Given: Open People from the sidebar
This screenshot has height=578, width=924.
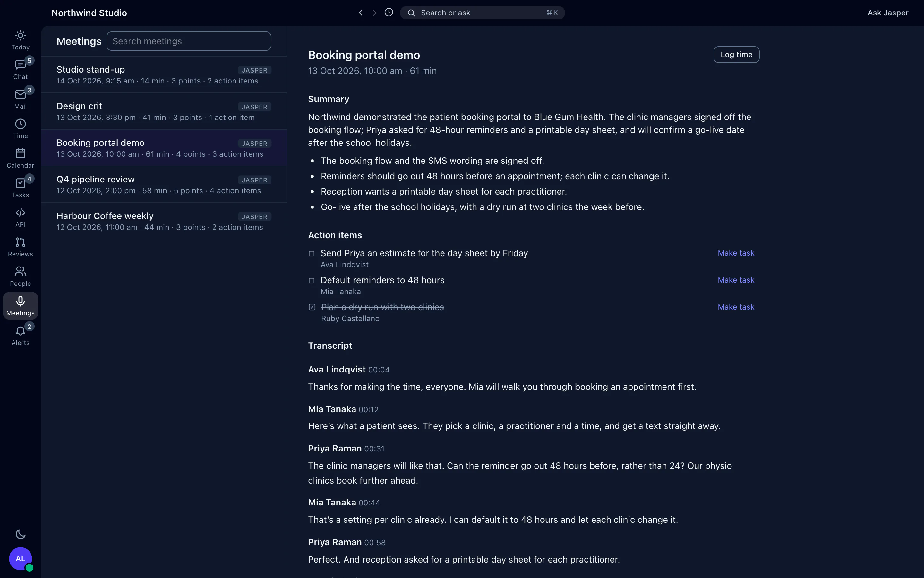Looking at the screenshot, I should pos(20,276).
